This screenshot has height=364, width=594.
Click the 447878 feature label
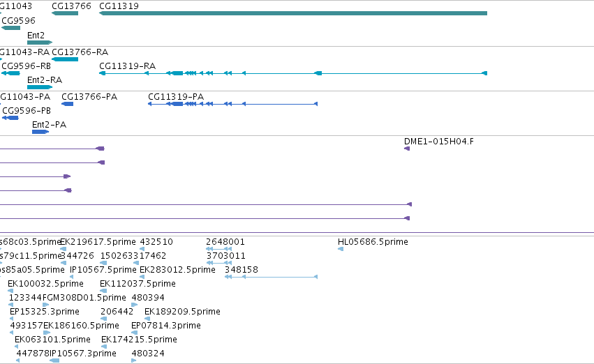click(33, 354)
